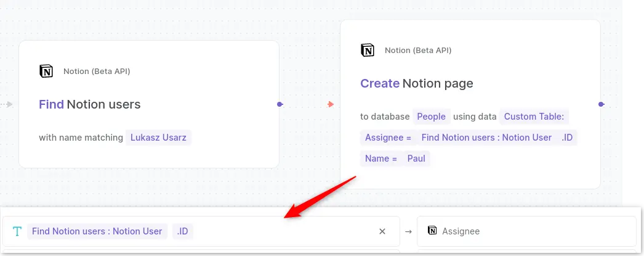Click the Assignee = chip in Create card
The height and width of the screenshot is (256, 644).
point(388,138)
